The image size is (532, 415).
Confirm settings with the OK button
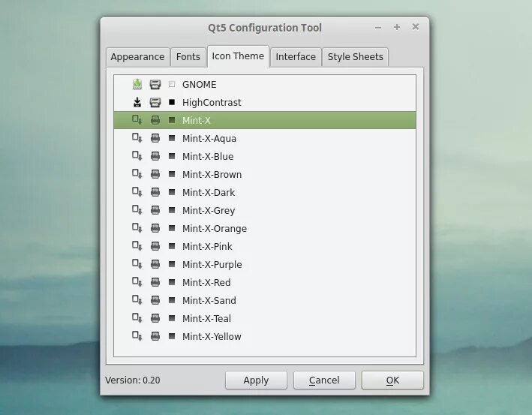pos(392,380)
